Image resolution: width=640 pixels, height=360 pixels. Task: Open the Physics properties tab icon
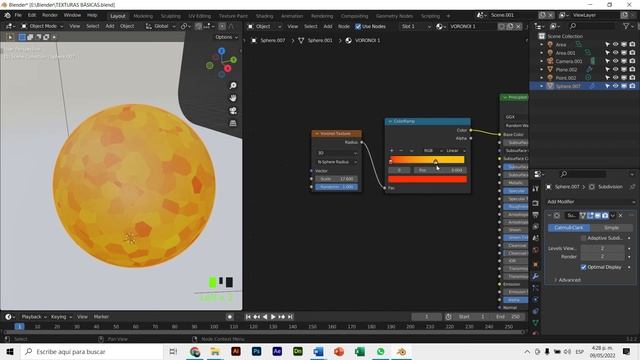(536, 300)
